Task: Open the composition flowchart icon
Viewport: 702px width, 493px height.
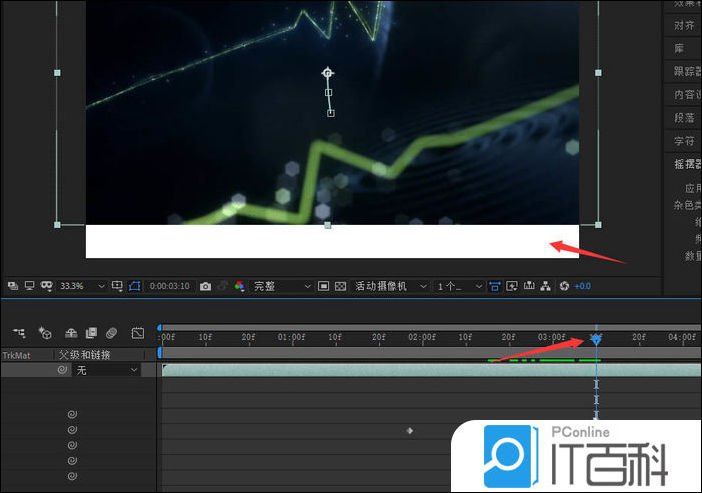Action: (545, 286)
